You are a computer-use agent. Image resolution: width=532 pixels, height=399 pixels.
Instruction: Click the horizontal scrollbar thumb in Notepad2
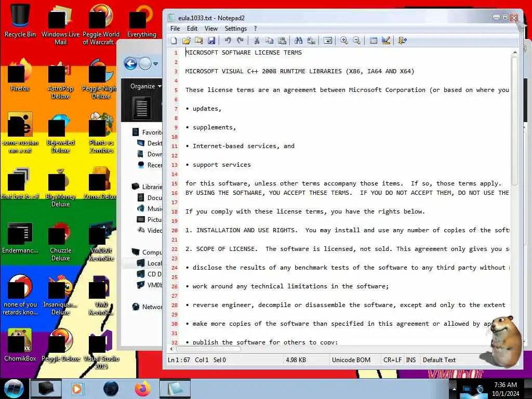coord(208,349)
